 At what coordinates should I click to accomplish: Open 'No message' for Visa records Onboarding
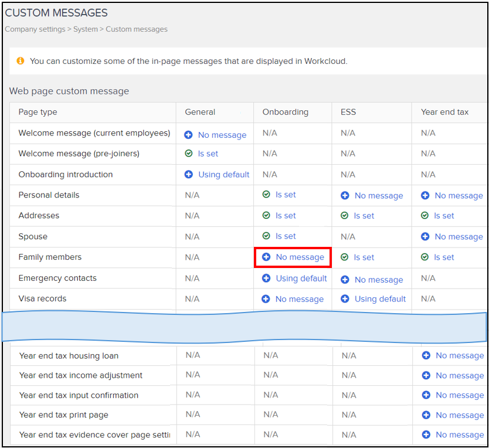pos(299,299)
